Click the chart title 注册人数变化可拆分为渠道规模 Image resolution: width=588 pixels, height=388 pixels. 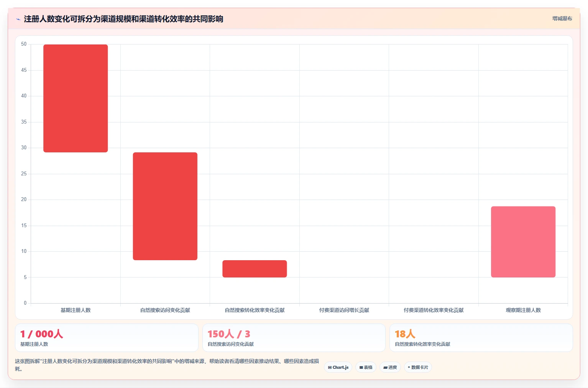pyautogui.click(x=123, y=19)
